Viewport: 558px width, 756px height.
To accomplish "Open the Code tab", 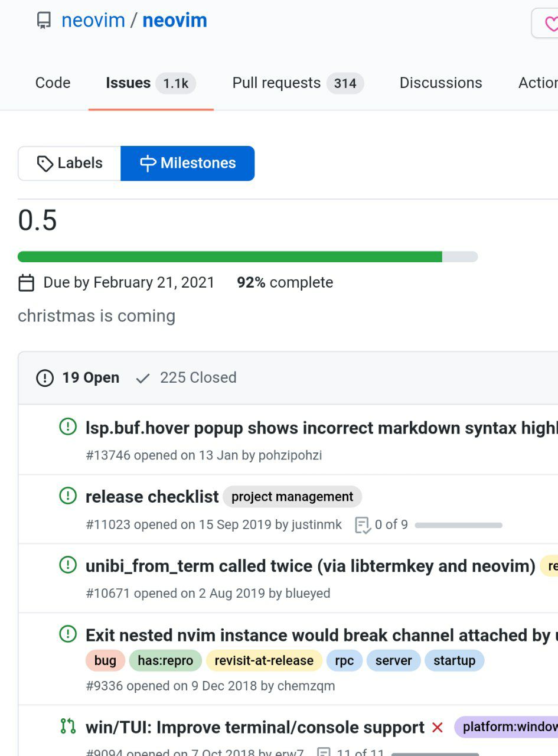I will (x=53, y=83).
